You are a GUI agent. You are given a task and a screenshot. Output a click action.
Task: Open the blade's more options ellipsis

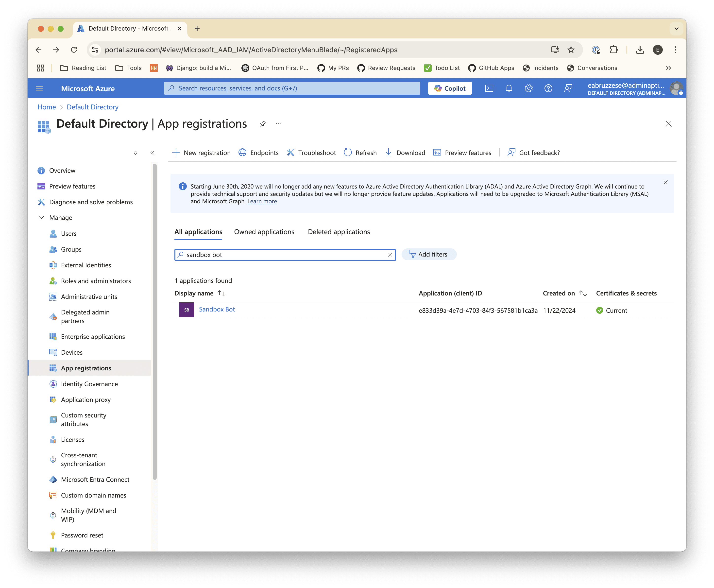(278, 124)
